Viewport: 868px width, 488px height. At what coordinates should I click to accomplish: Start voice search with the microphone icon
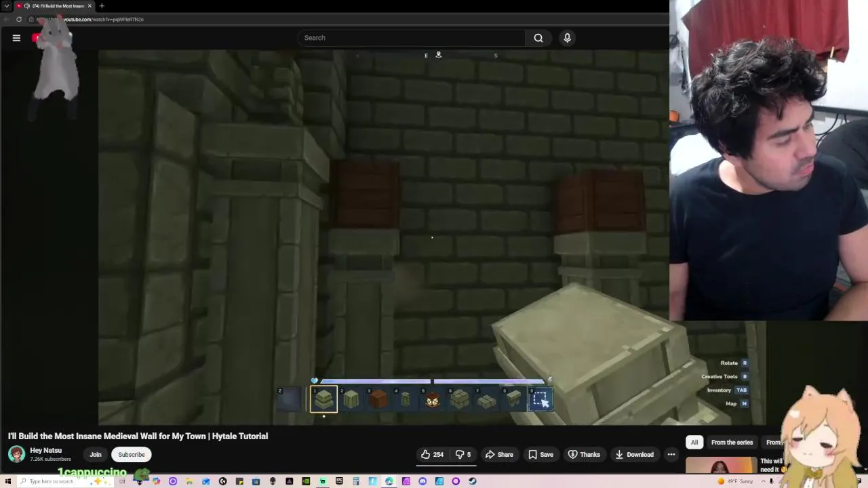pos(568,38)
